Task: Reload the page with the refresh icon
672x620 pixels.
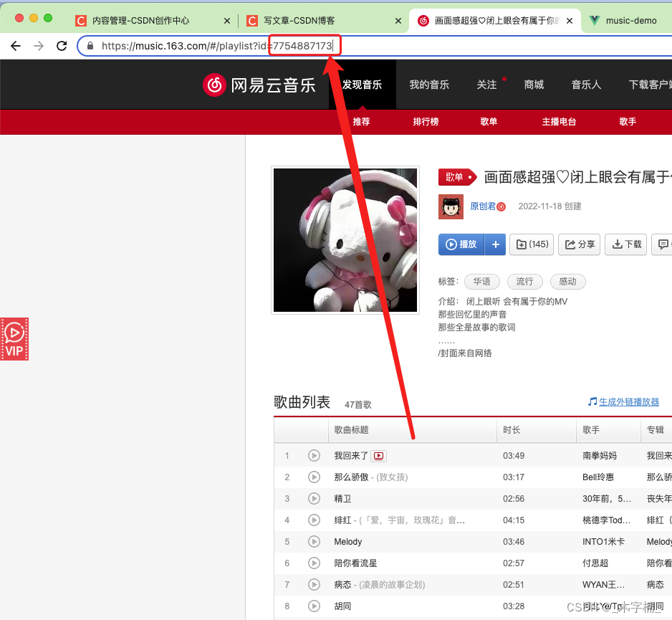Action: [62, 46]
